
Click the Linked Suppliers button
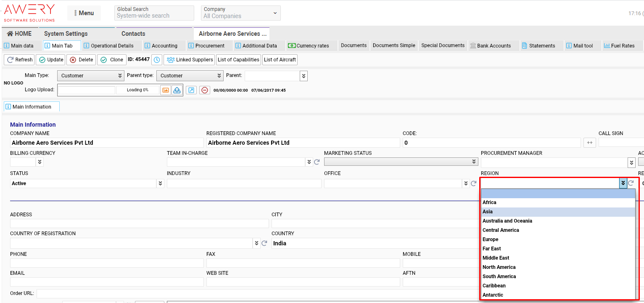[189, 60]
